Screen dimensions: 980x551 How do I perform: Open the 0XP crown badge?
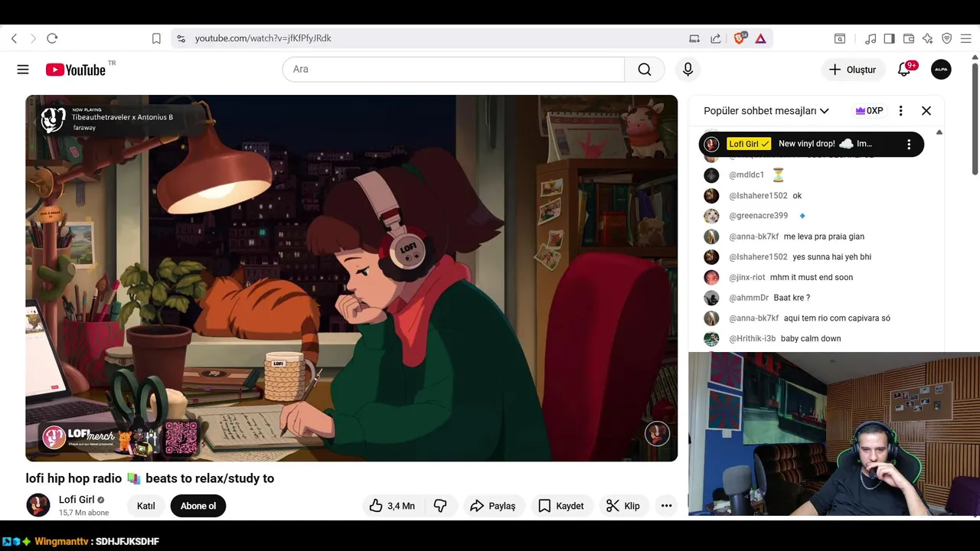(x=869, y=111)
